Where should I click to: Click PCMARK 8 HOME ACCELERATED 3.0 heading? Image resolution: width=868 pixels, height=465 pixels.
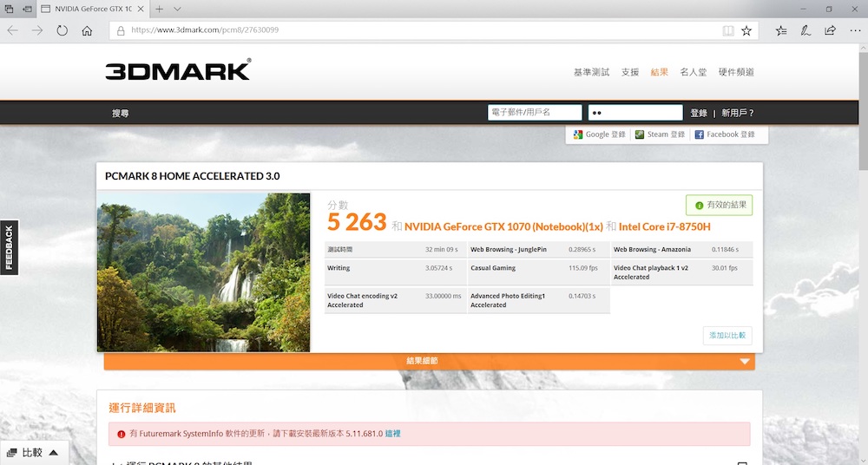(x=192, y=176)
